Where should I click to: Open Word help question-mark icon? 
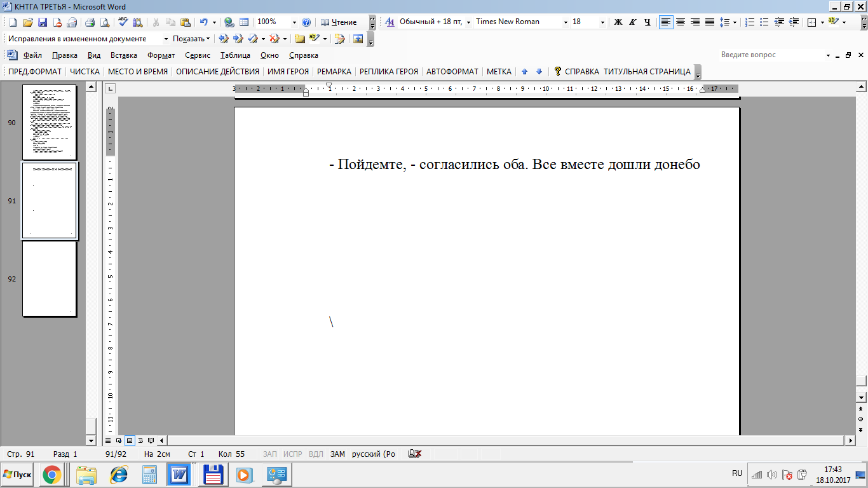coord(306,22)
